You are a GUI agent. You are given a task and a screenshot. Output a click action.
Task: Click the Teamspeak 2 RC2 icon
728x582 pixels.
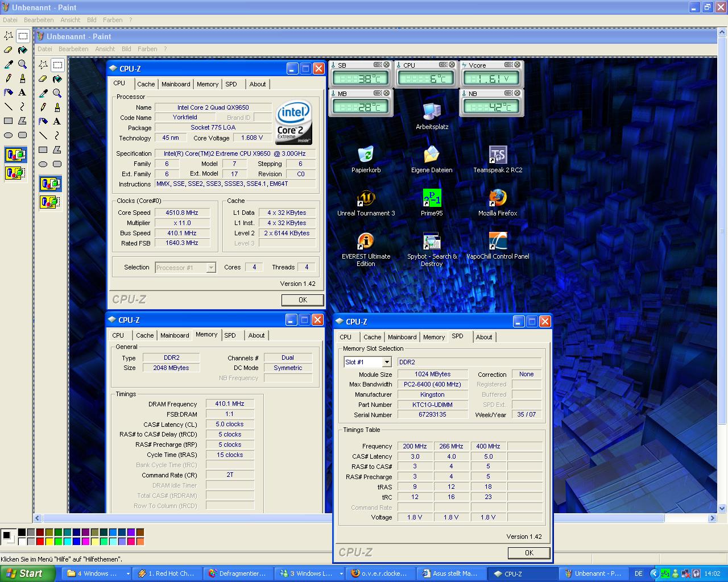pyautogui.click(x=498, y=160)
